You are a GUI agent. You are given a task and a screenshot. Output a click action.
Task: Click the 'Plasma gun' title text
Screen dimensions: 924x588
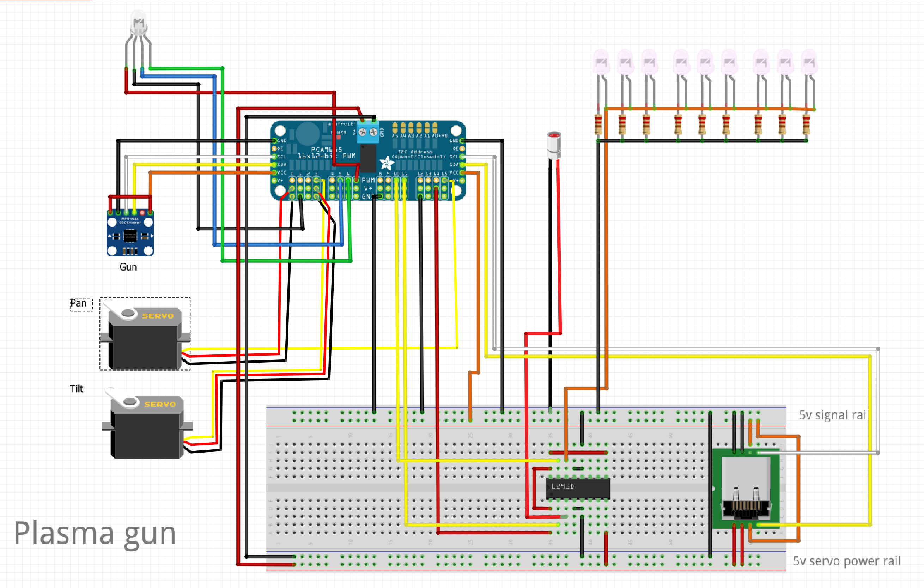coord(95,533)
